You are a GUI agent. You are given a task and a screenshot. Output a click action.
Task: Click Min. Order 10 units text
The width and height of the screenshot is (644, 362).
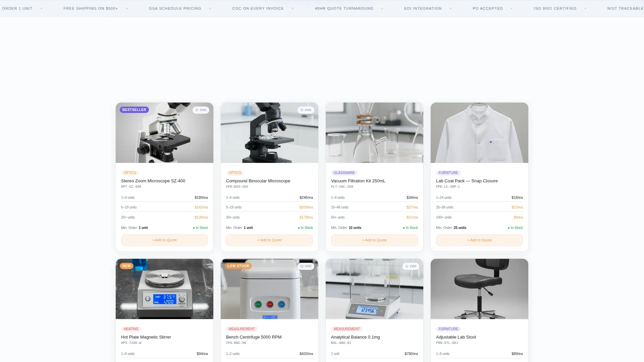(346, 228)
